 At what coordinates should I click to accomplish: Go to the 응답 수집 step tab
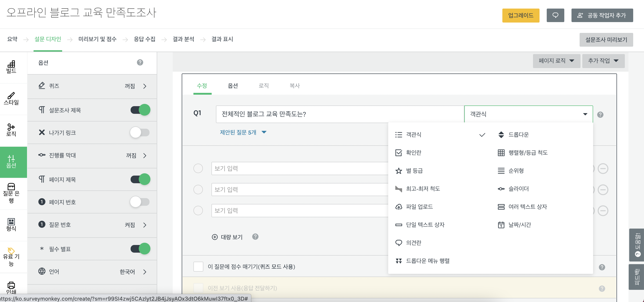145,39
